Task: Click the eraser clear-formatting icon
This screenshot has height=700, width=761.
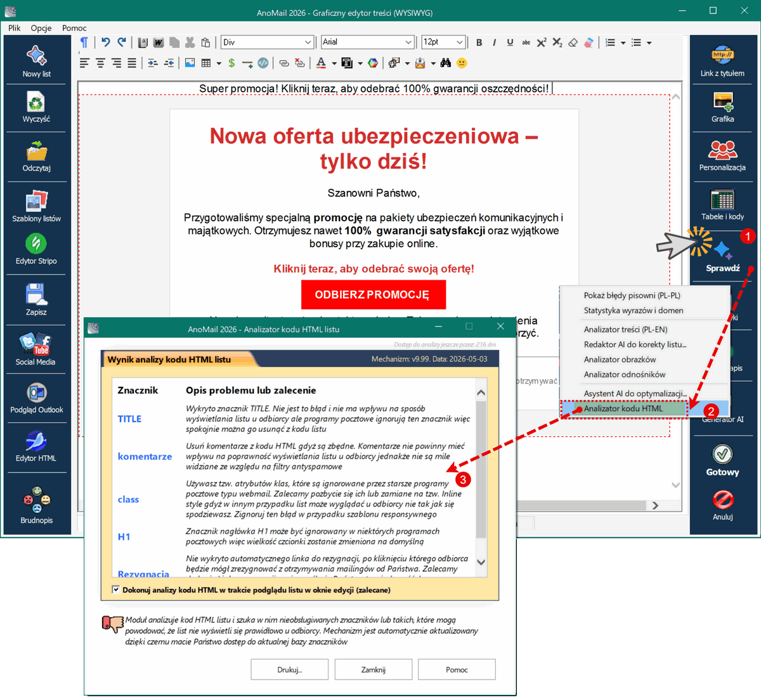Action: (x=573, y=42)
